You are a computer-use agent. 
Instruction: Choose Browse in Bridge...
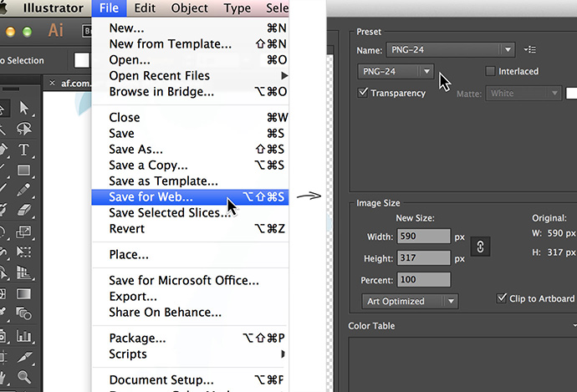click(x=190, y=91)
